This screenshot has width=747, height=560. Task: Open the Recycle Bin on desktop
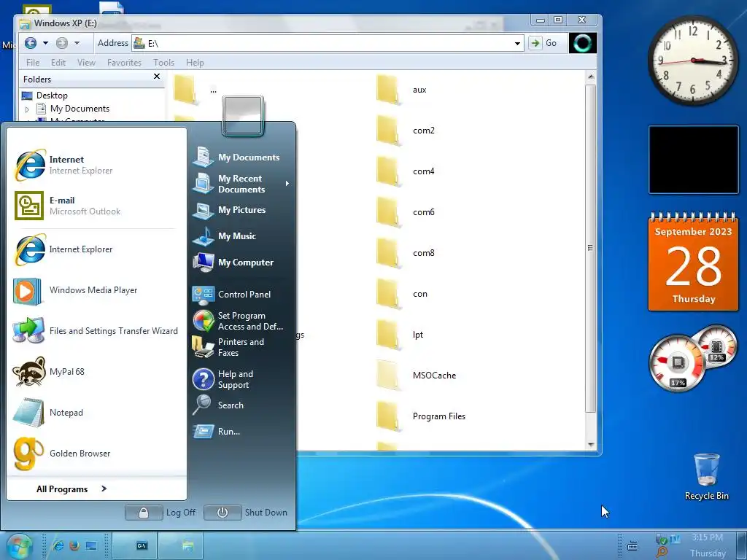[706, 477]
